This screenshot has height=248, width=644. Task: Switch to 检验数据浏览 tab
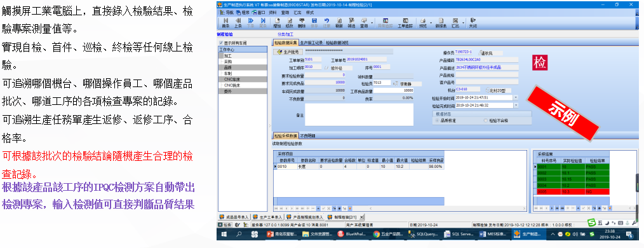[337, 42]
